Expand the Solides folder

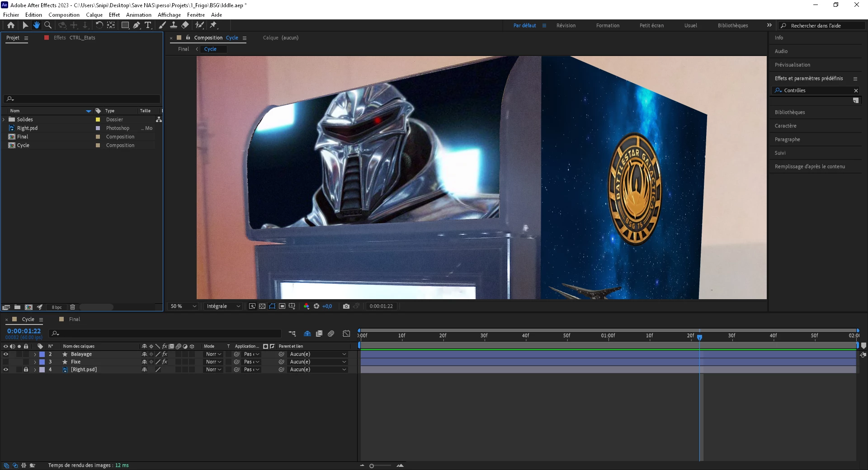[x=4, y=120]
